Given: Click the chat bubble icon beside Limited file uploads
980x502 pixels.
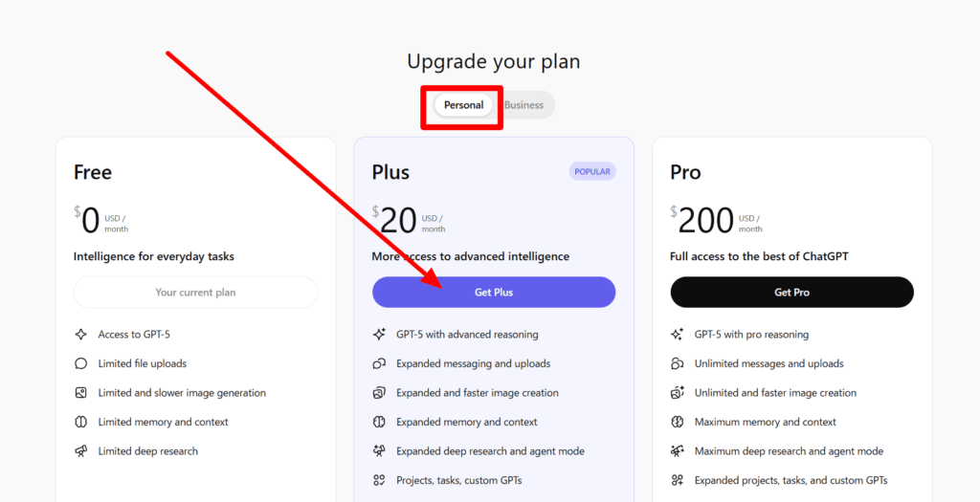Looking at the screenshot, I should [80, 363].
